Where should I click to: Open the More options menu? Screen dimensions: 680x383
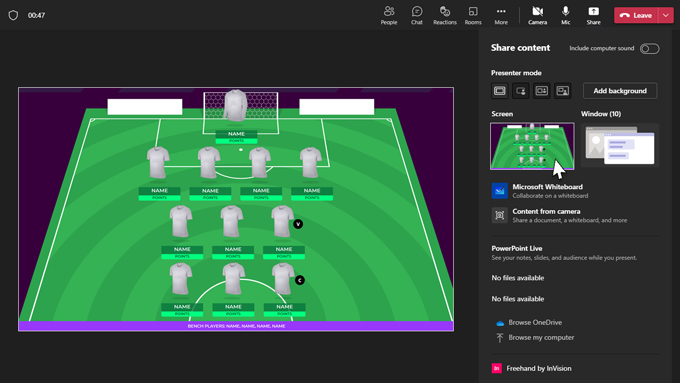(501, 15)
